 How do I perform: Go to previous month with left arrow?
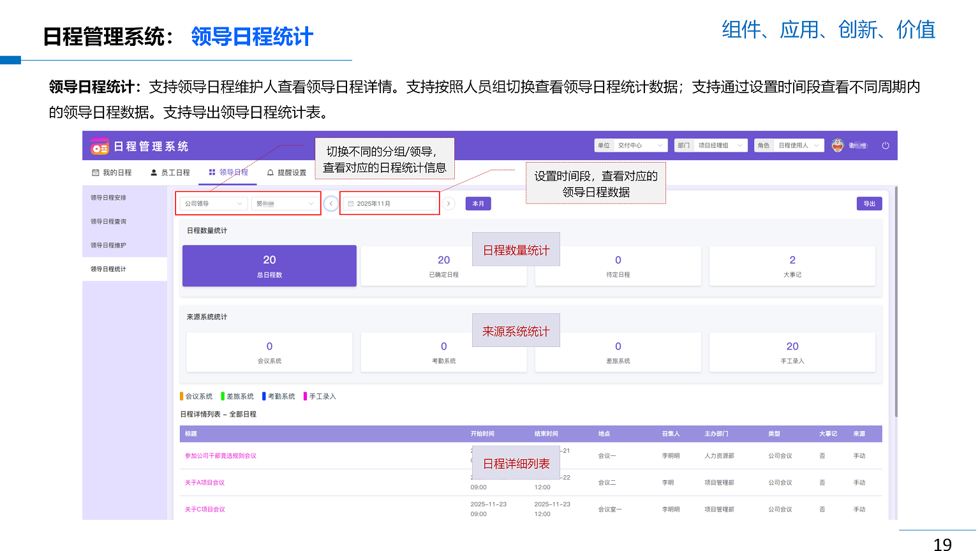[x=331, y=203]
